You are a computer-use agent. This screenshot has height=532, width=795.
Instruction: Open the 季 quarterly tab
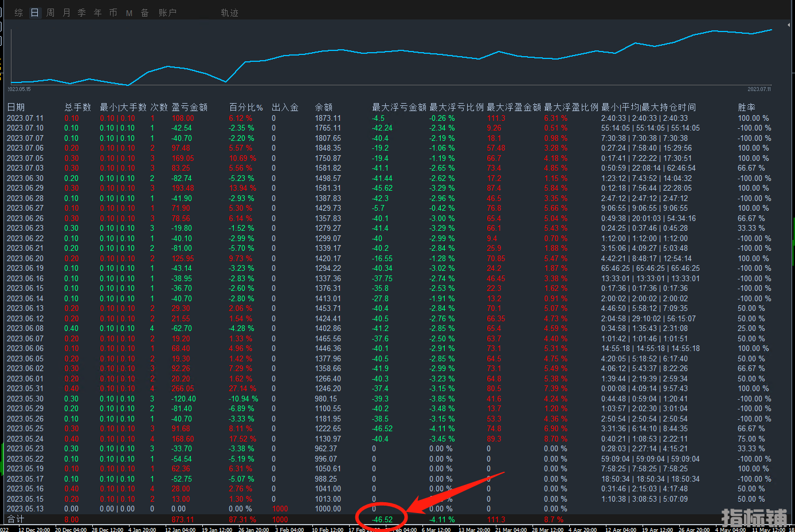82,13
